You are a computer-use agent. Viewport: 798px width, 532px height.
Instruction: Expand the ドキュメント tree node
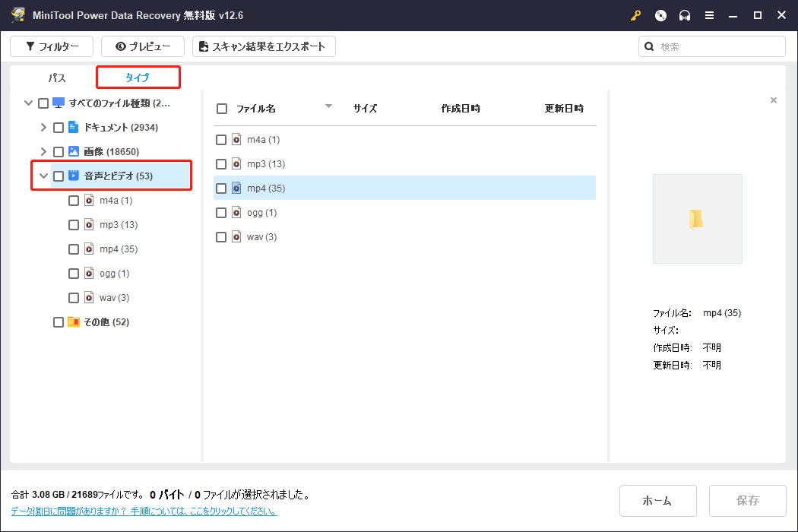(x=43, y=128)
